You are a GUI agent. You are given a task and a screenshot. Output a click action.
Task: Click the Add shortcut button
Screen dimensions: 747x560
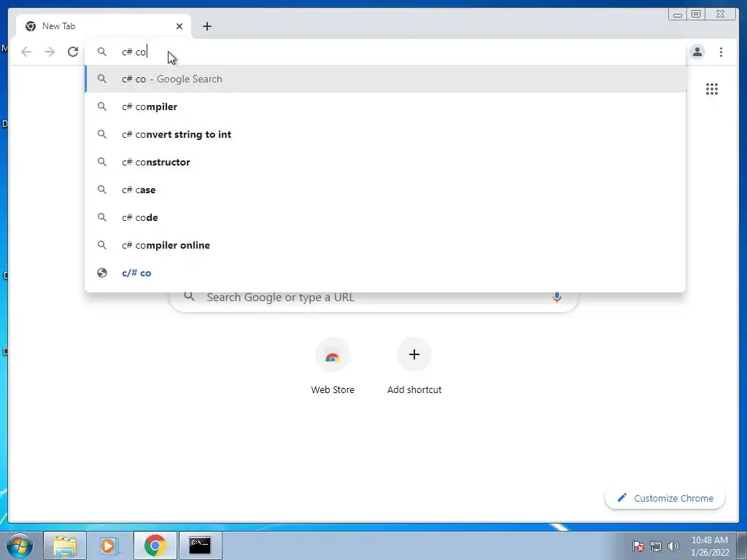click(x=414, y=366)
